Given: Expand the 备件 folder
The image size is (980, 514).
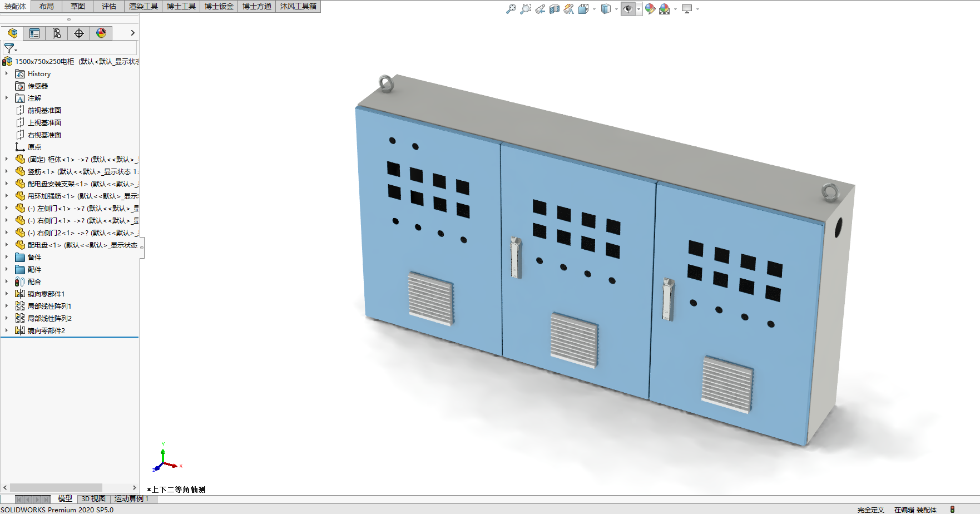Looking at the screenshot, I should click(7, 257).
